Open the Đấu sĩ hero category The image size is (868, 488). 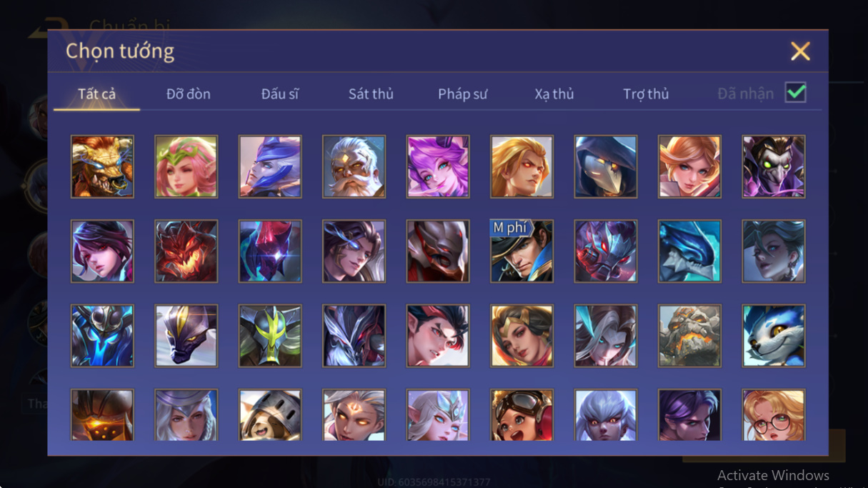click(280, 94)
